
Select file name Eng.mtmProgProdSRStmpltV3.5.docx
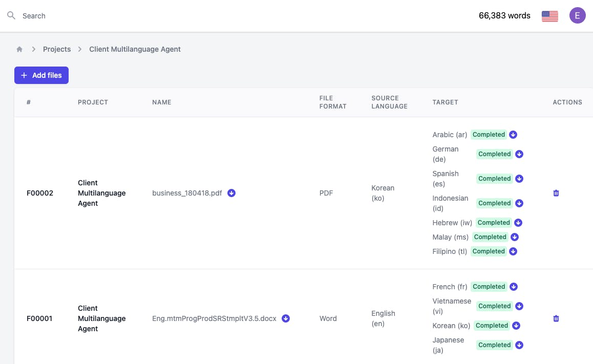(x=214, y=318)
